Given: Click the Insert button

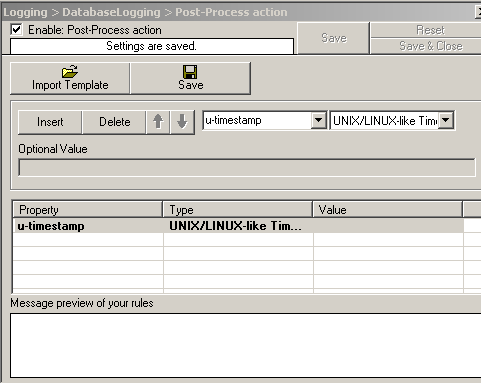Looking at the screenshot, I should pos(50,122).
